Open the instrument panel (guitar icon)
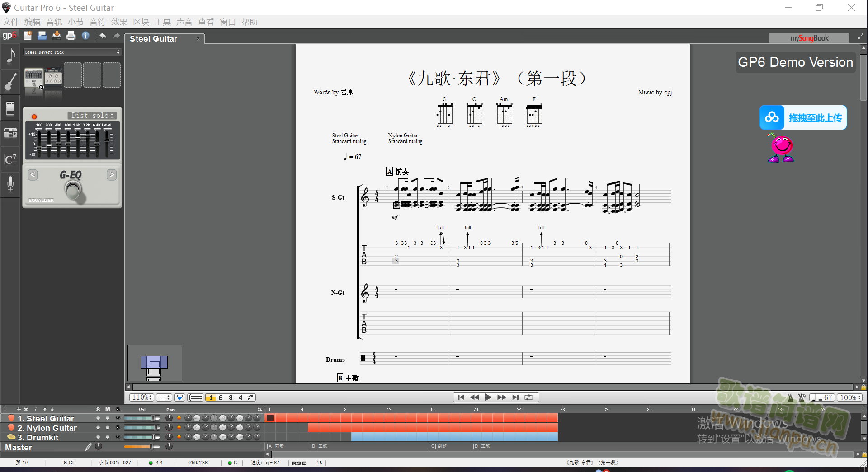Image resolution: width=868 pixels, height=472 pixels. tap(10, 82)
